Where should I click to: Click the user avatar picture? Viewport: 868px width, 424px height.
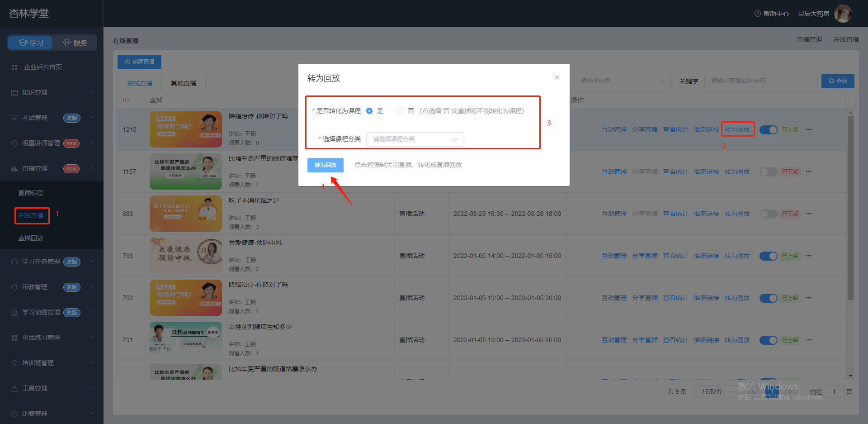tap(843, 14)
